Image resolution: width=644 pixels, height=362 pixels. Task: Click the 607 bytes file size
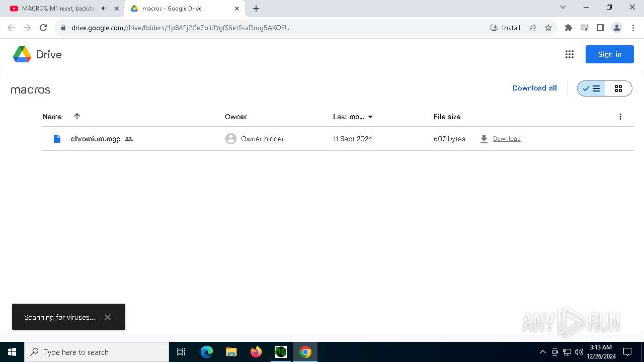pyautogui.click(x=449, y=139)
